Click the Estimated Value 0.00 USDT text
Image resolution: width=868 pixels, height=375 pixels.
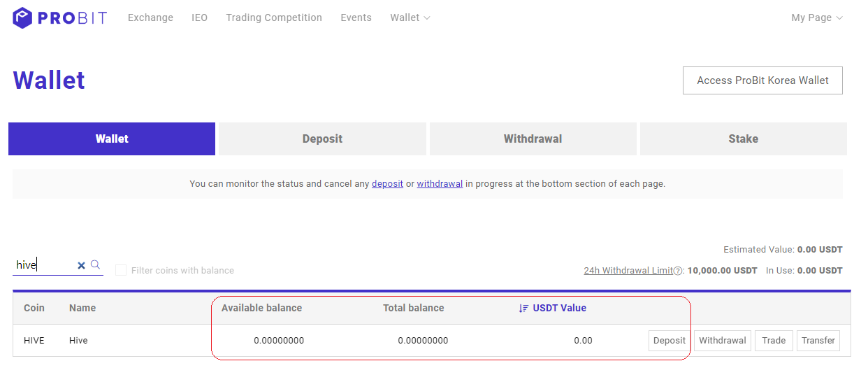[783, 250]
